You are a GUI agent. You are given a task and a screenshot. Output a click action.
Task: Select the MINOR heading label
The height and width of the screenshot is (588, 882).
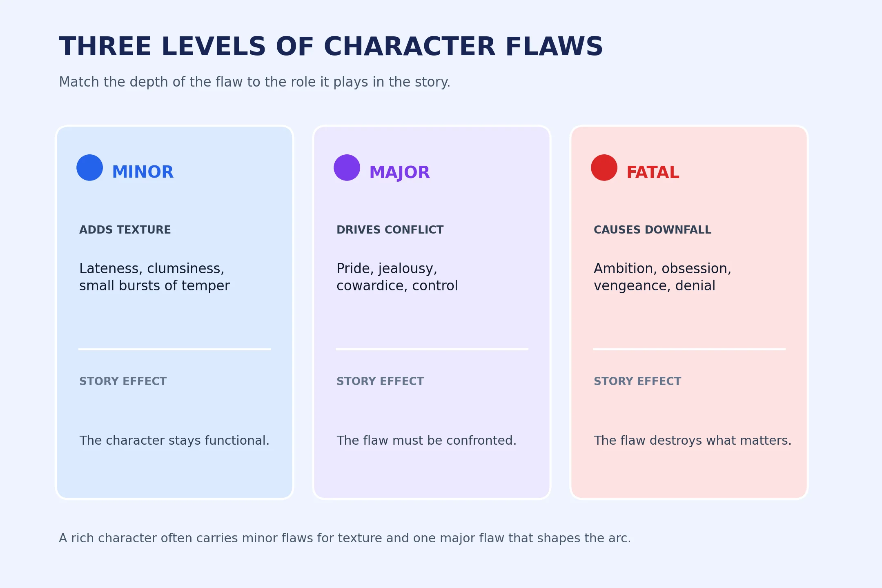pyautogui.click(x=143, y=172)
